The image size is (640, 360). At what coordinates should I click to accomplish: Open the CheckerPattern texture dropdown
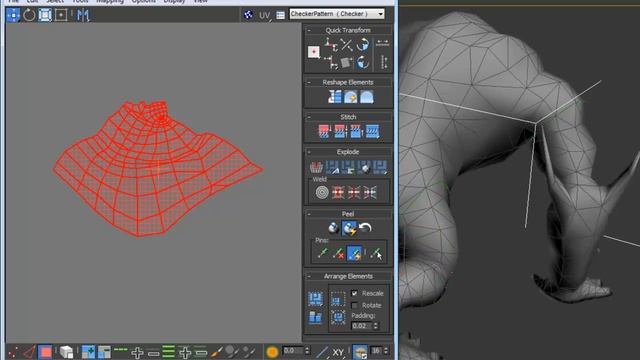337,14
